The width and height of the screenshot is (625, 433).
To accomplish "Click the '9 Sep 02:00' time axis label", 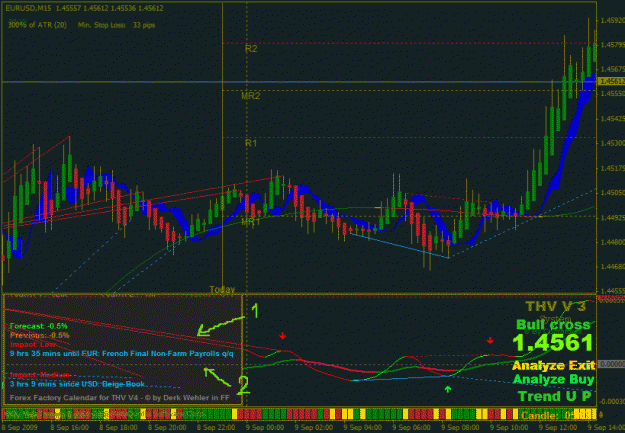I will (313, 427).
